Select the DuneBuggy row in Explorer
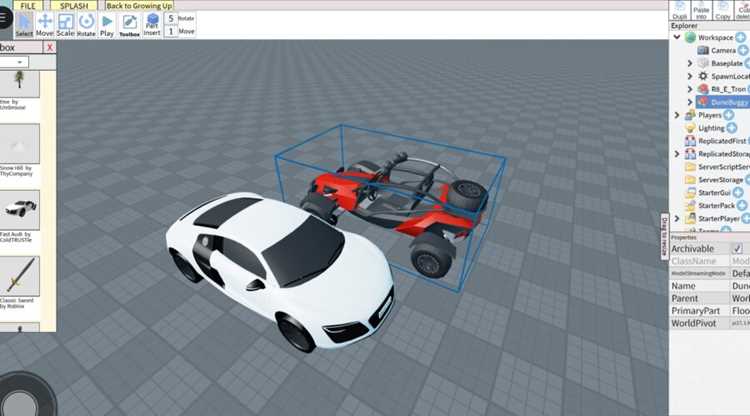 point(723,102)
